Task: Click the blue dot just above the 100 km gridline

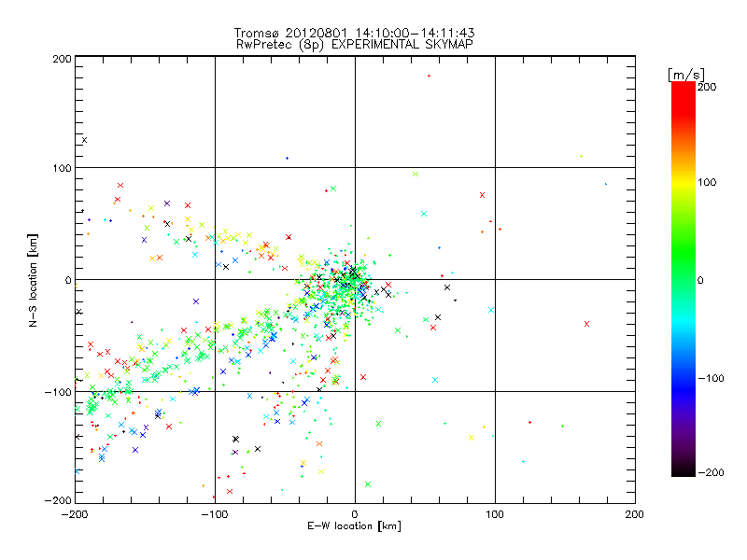Action: (287, 158)
